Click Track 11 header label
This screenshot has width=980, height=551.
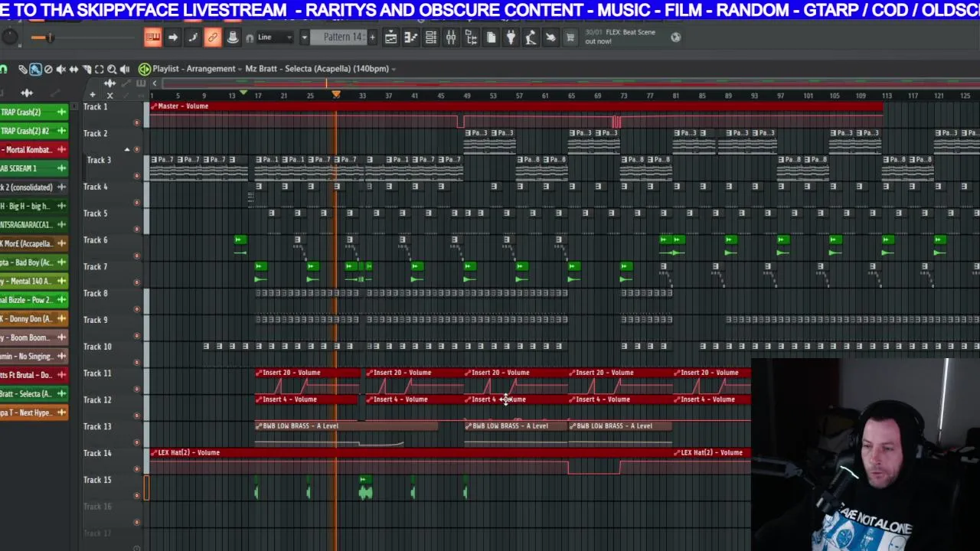click(x=97, y=373)
